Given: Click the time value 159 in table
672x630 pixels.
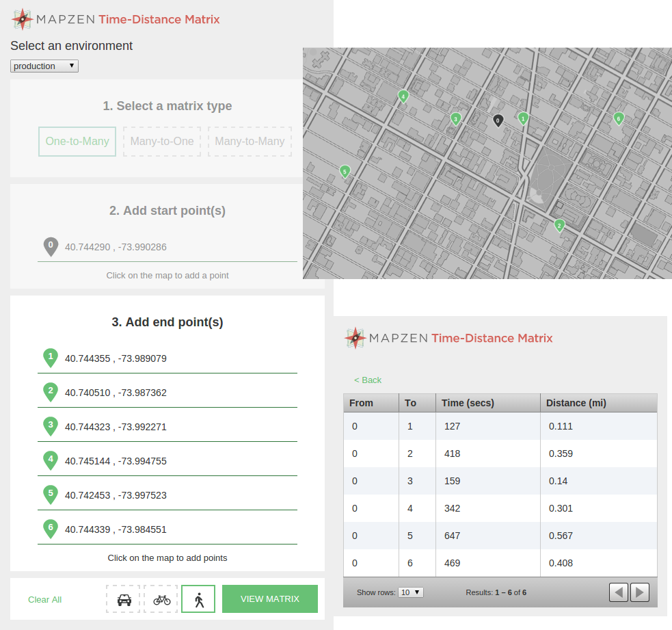Looking at the screenshot, I should [452, 481].
